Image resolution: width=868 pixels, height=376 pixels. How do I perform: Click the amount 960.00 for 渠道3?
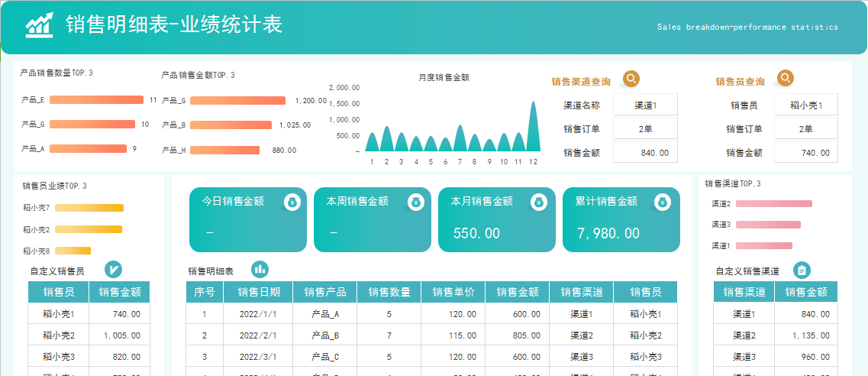pyautogui.click(x=806, y=357)
